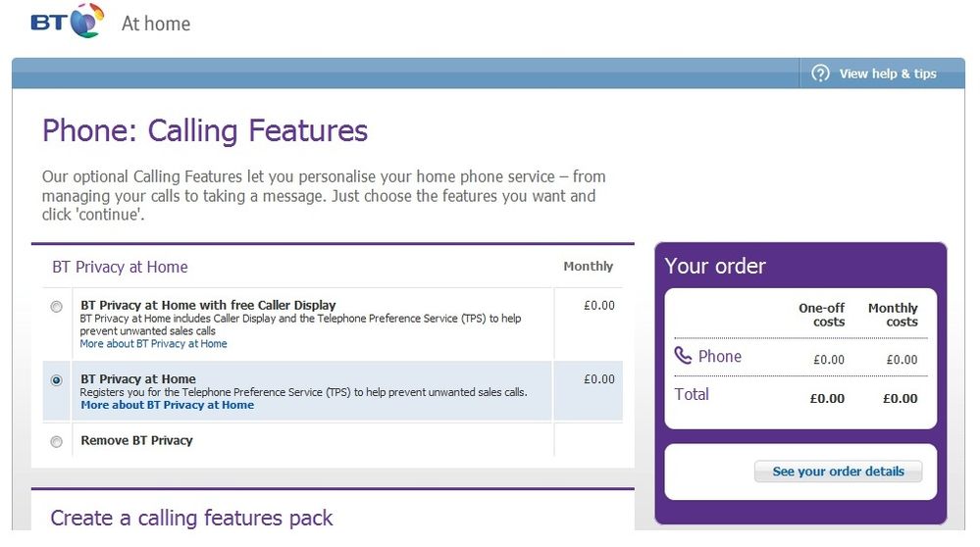Click the help question mark icon
Screen dimensions: 980x547
820,74
